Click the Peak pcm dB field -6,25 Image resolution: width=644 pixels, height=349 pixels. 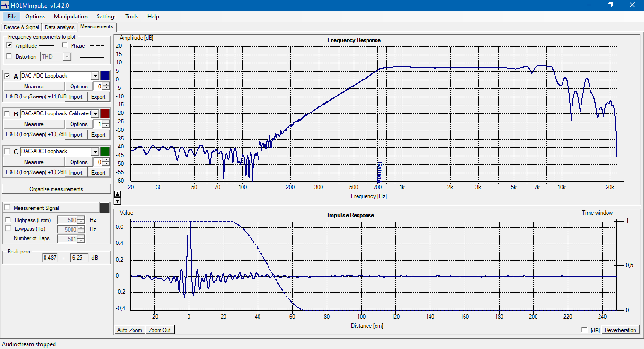coord(79,258)
